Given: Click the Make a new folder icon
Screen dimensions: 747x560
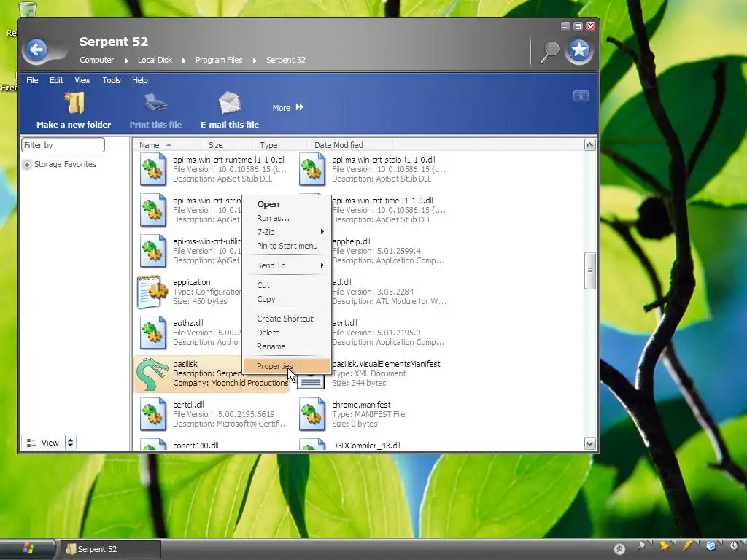Looking at the screenshot, I should click(74, 103).
